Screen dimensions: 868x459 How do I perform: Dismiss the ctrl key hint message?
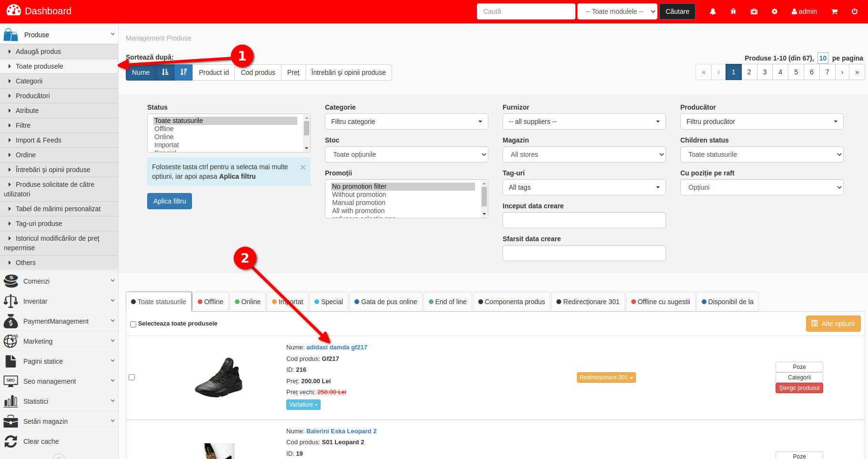pos(303,167)
